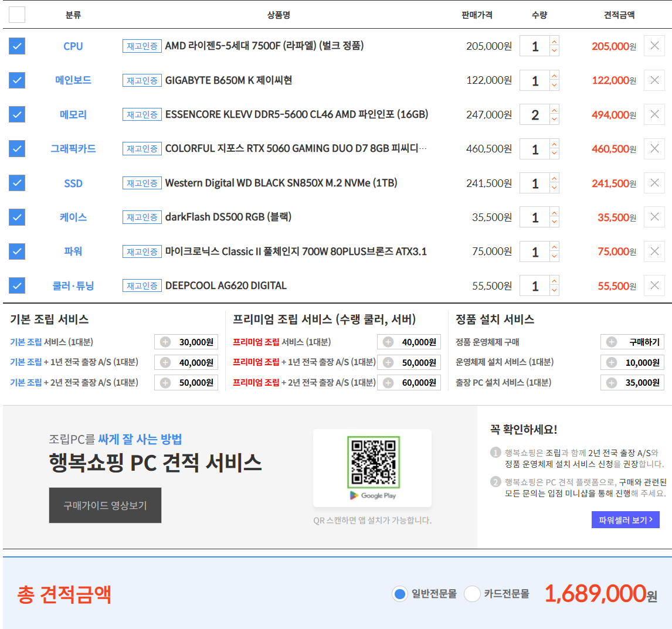This screenshot has height=629, width=672.
Task: Select the 카드전문몰 radio button
Action: click(x=472, y=594)
